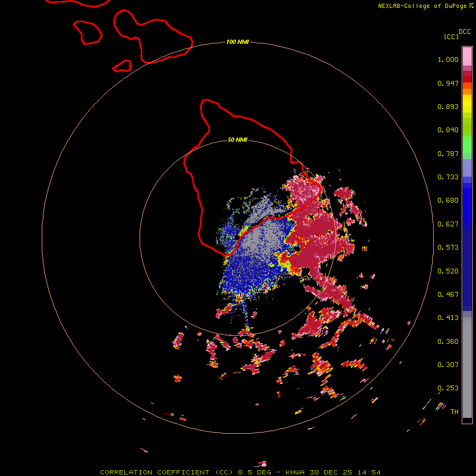This screenshot has height=476, width=476.
Task: Pick the light pink 1.000 color bar segment
Action: [x=467, y=57]
